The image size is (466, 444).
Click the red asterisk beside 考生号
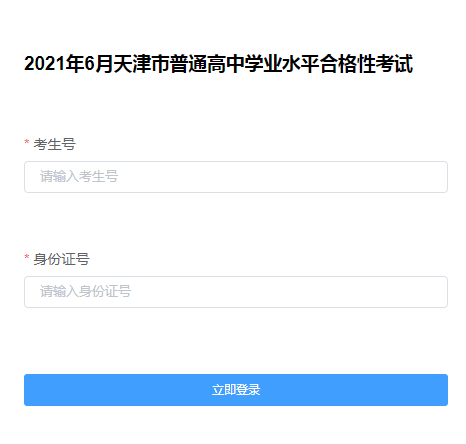point(27,142)
